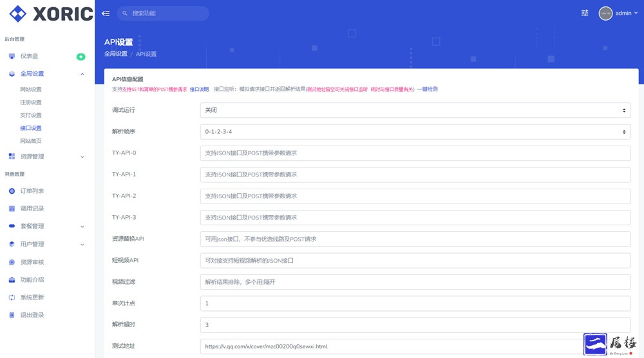Click the 其他管理 section label

point(14,174)
